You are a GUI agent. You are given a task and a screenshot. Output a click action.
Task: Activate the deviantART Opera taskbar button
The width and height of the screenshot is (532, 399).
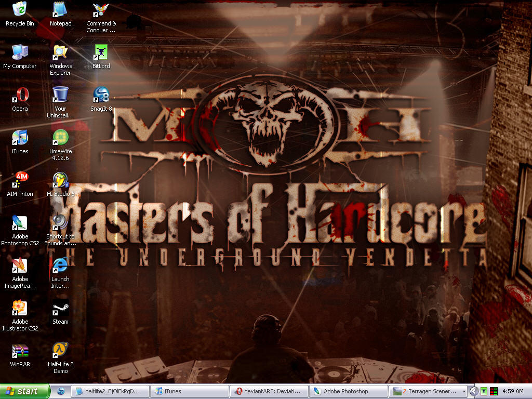point(269,391)
